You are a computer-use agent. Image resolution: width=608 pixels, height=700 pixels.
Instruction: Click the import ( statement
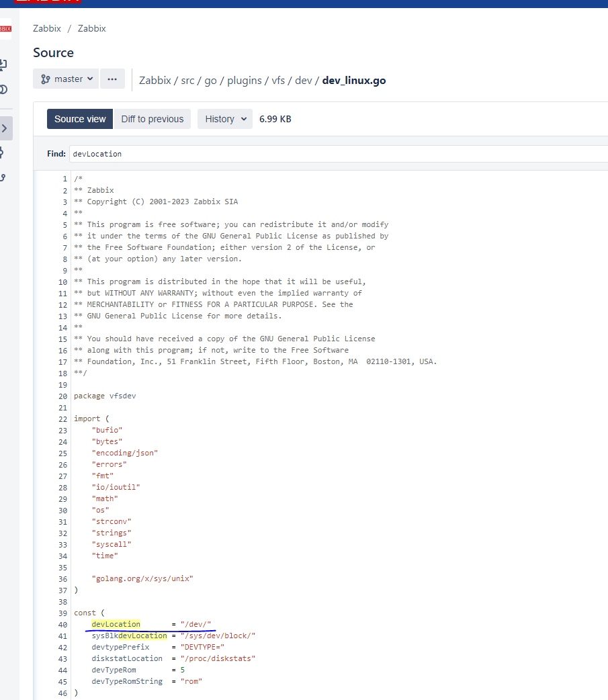tap(91, 419)
